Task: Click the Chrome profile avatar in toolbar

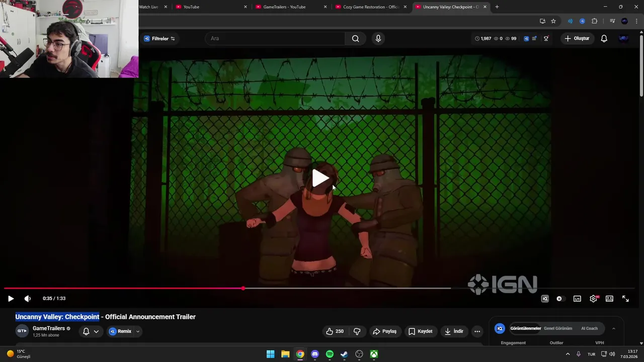Action: 624,21
